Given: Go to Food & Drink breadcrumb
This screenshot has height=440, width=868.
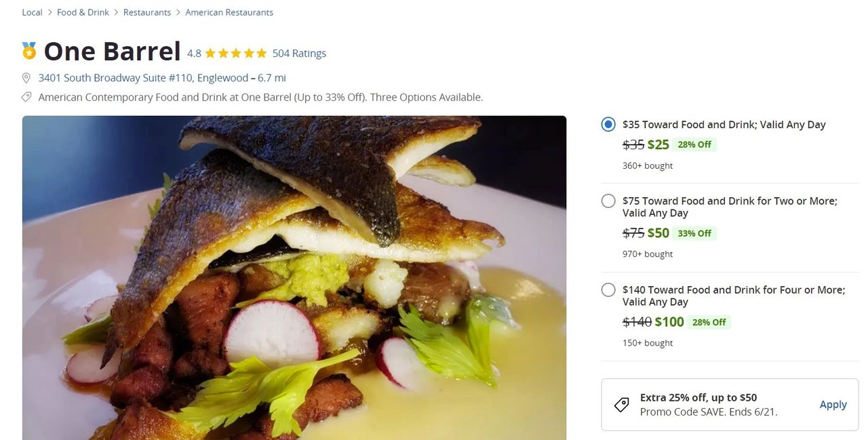Looking at the screenshot, I should click(x=83, y=12).
